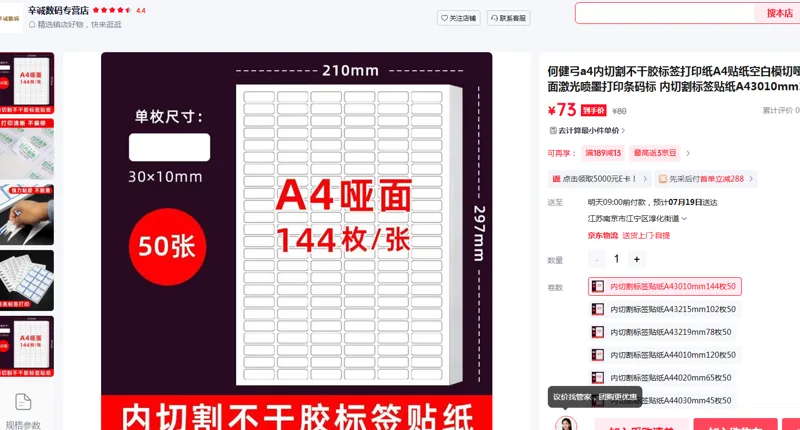
Task: Click 送货上门·自提 delivery text
Action: click(646, 236)
